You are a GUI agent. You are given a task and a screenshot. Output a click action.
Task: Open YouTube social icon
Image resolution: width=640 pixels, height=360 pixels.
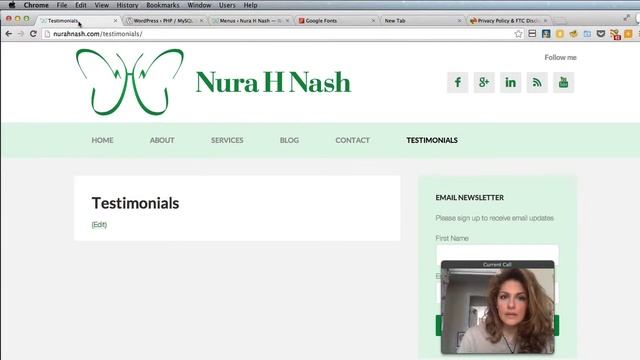coord(564,82)
